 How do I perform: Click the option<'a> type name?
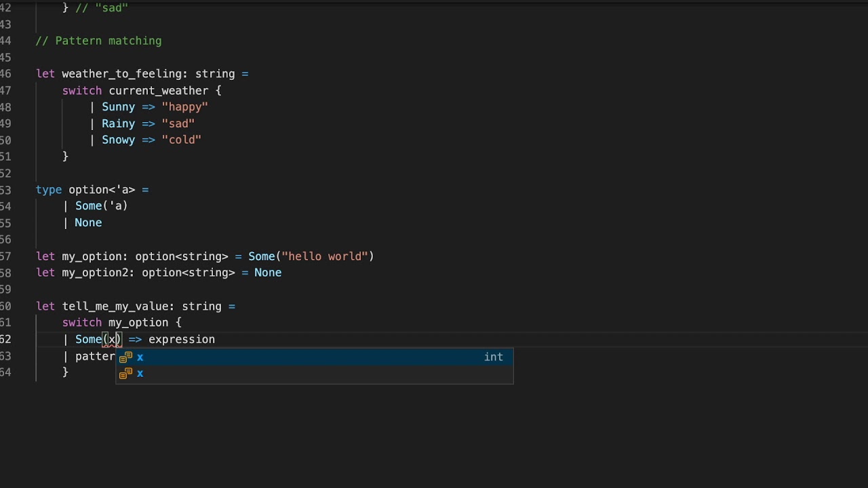pyautogui.click(x=102, y=190)
